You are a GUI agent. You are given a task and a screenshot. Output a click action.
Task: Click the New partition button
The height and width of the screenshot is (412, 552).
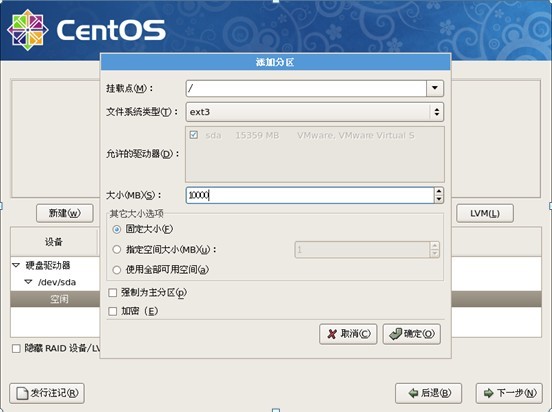(65, 213)
